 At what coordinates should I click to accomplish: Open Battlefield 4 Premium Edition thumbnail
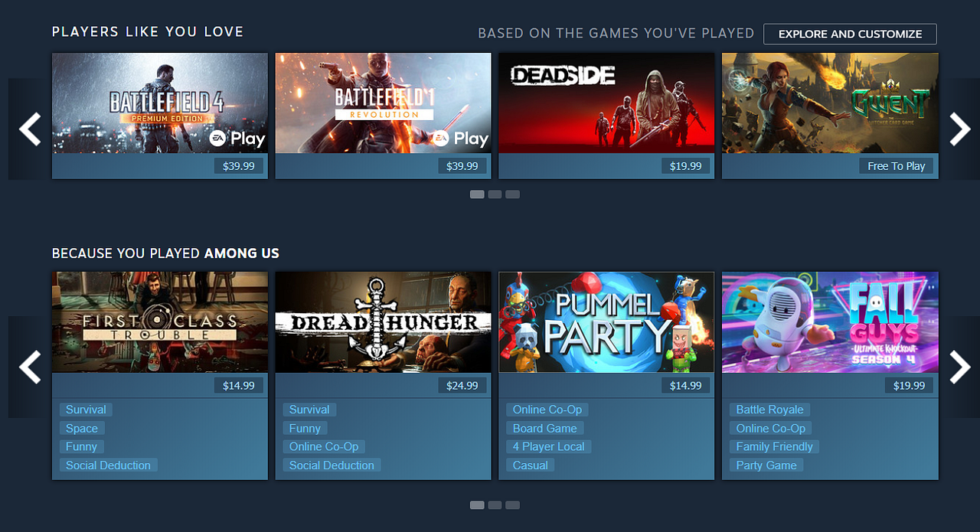coord(160,103)
